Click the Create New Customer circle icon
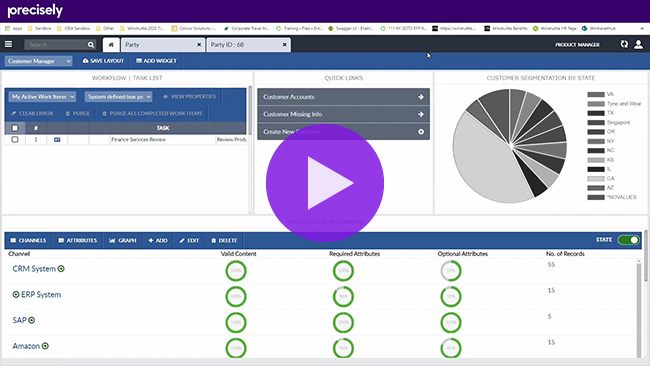650x366 pixels. [421, 131]
